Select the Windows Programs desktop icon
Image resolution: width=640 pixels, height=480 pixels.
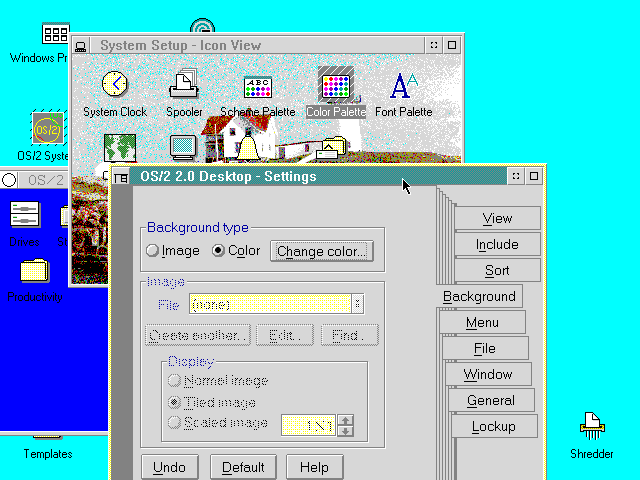pyautogui.click(x=56, y=33)
